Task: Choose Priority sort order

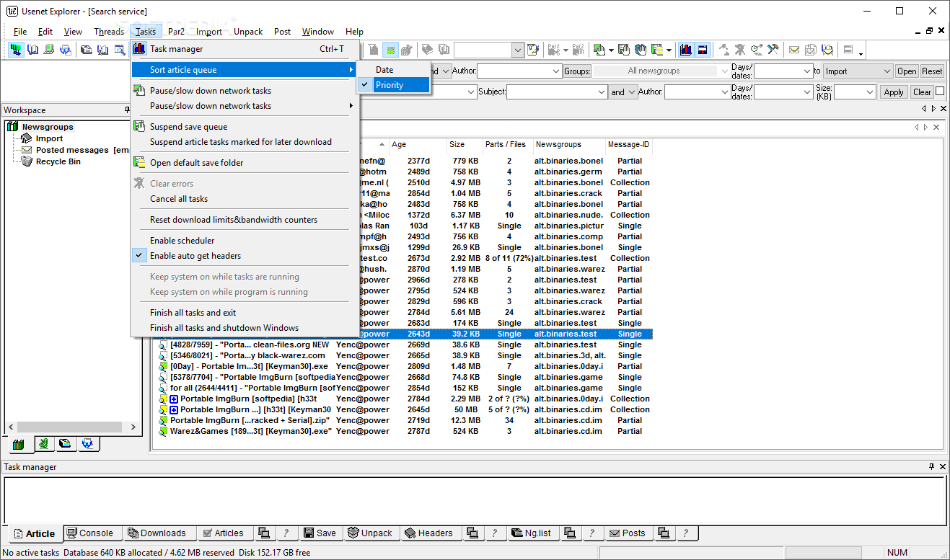Action: pyautogui.click(x=393, y=84)
